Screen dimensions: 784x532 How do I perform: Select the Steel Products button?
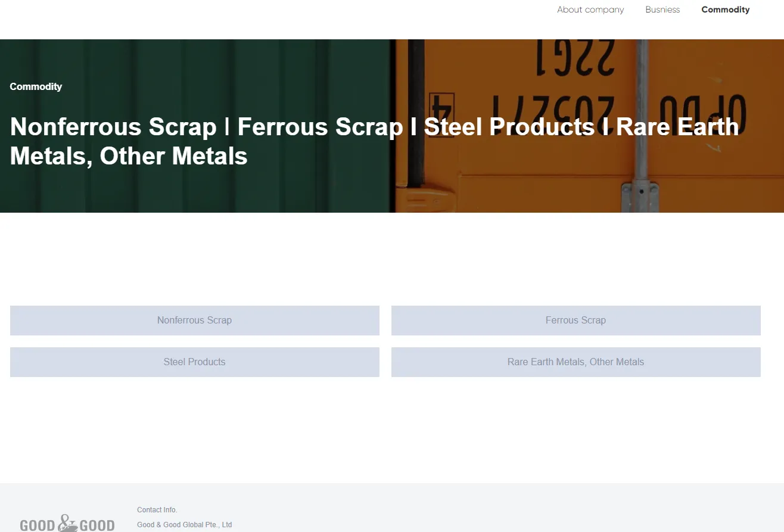point(195,362)
